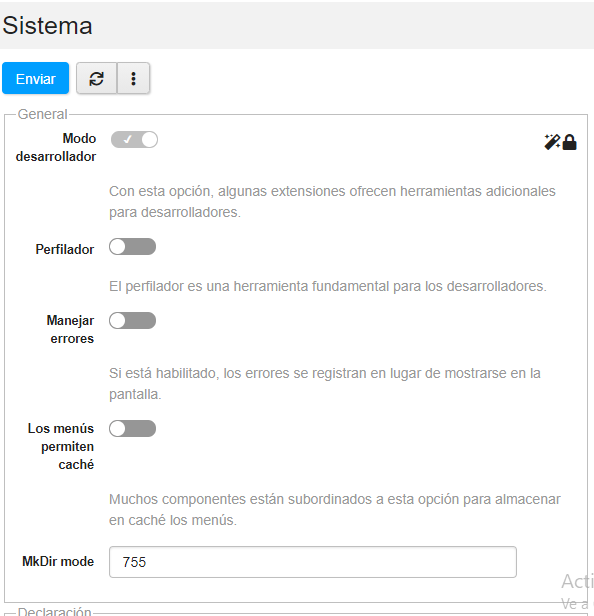Viewport: 594px width, 616px height.
Task: Click the Manejar errores label
Action: tap(70, 329)
